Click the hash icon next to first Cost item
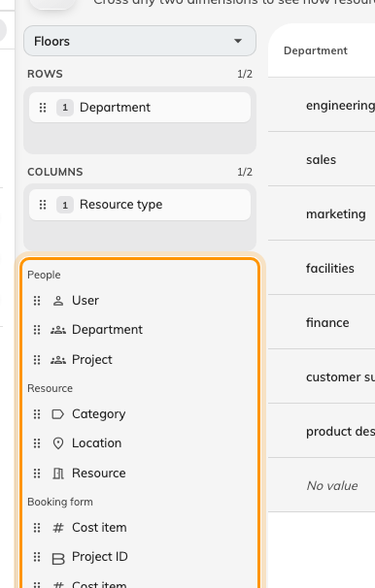Screen dimensions: 375x588 coord(58,528)
